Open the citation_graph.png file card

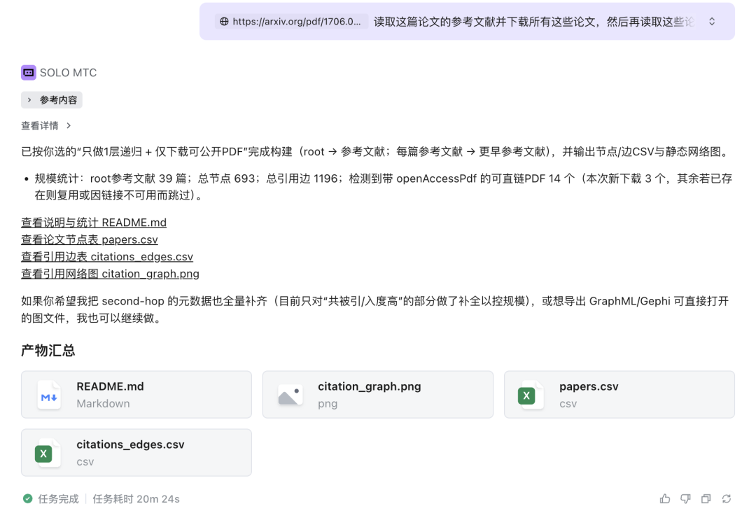(377, 395)
